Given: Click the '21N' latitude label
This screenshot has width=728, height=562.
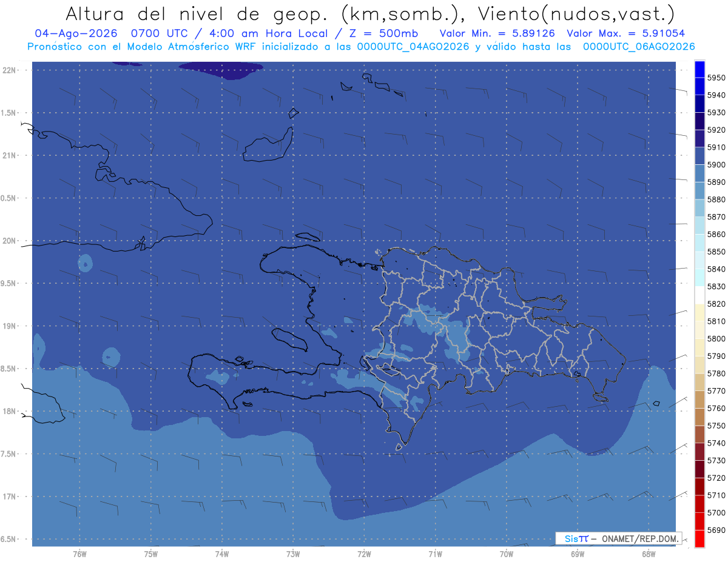Looking at the screenshot, I should [9, 155].
